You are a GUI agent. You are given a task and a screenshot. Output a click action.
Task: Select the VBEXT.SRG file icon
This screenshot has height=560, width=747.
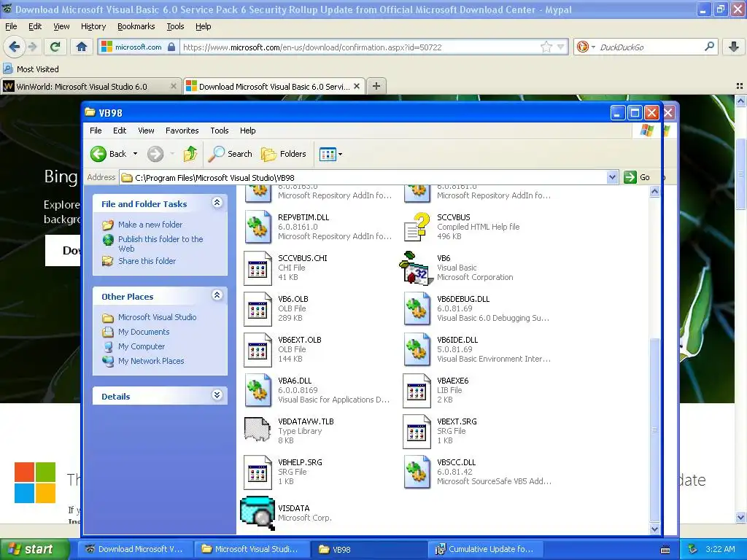pyautogui.click(x=417, y=432)
